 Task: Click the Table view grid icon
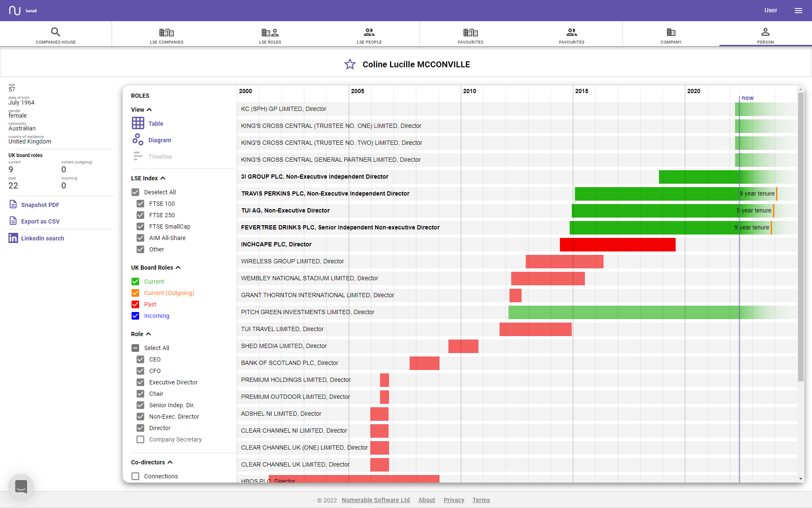(x=138, y=123)
